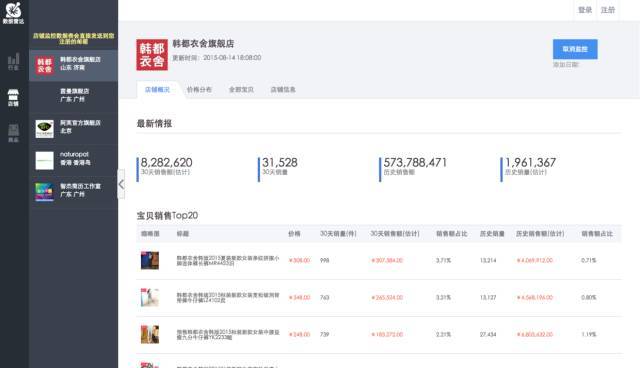Click the colorful studio logo in the shop list
640x368 pixels.
(44, 192)
